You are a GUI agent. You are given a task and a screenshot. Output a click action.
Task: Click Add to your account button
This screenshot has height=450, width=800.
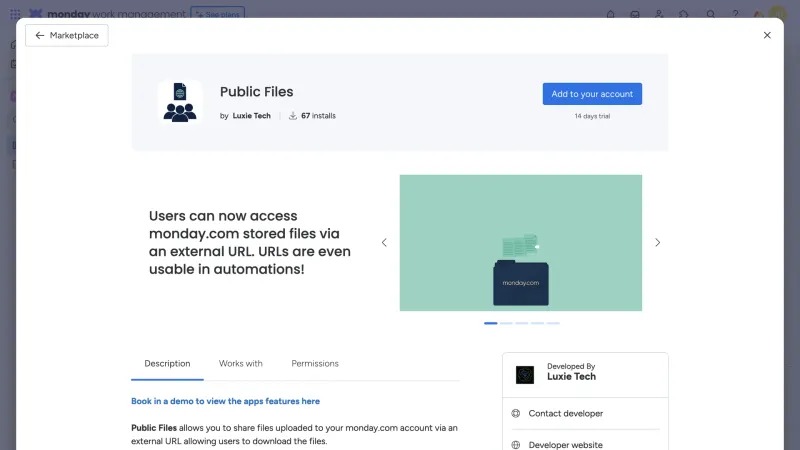(592, 94)
